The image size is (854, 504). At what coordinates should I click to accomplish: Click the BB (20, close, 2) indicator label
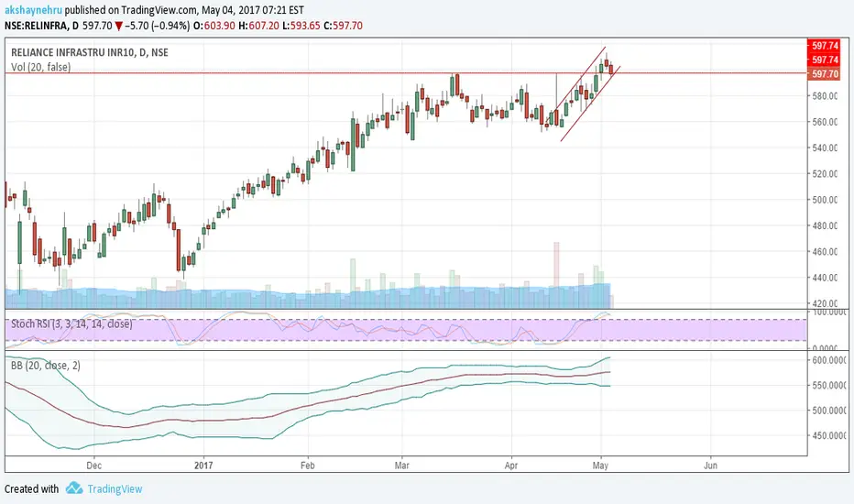(x=46, y=365)
